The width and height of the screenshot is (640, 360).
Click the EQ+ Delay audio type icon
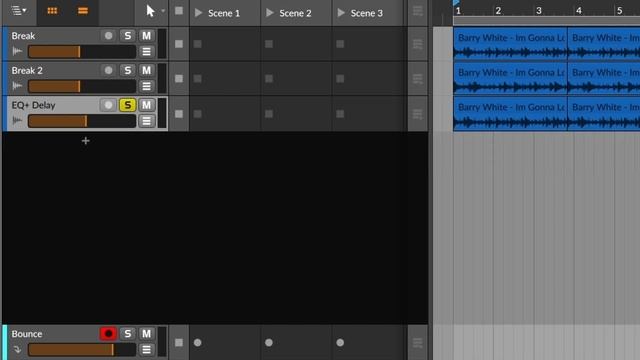[17, 120]
